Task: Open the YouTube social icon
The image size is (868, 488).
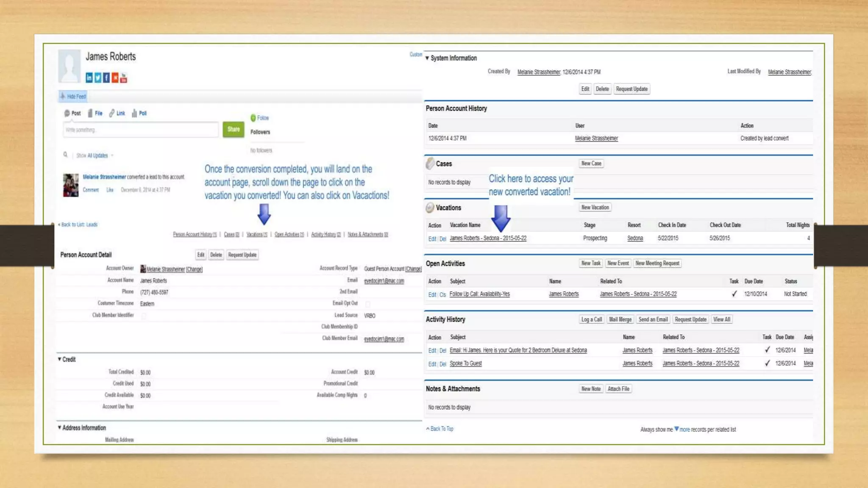Action: [124, 78]
